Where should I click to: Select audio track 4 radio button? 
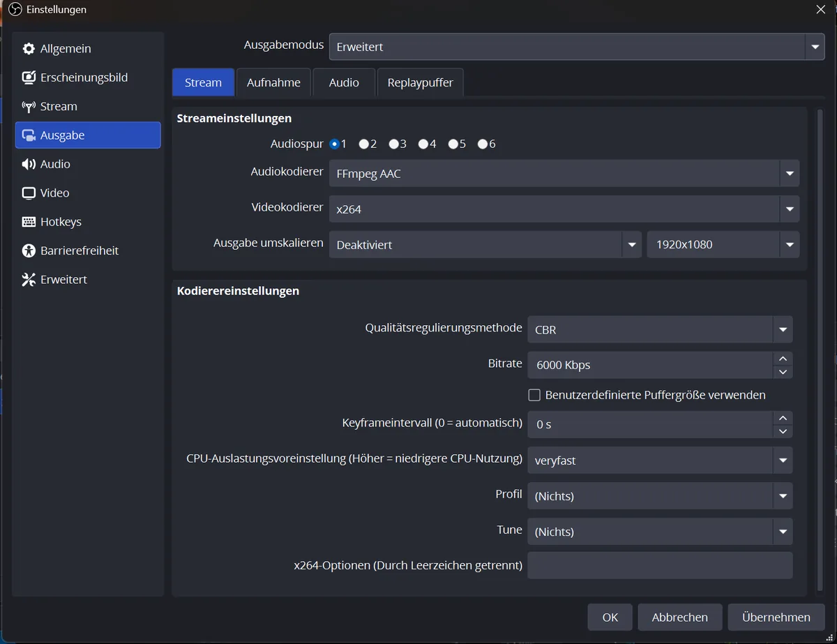click(423, 144)
